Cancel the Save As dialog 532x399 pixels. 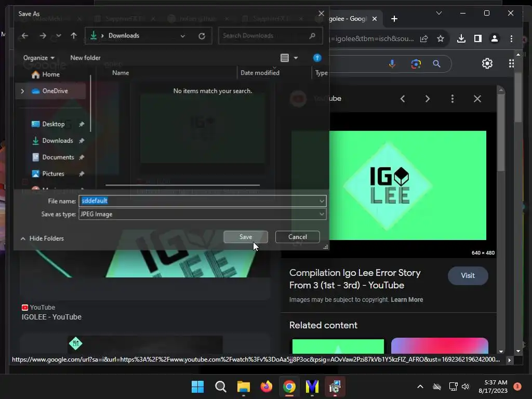(x=298, y=237)
